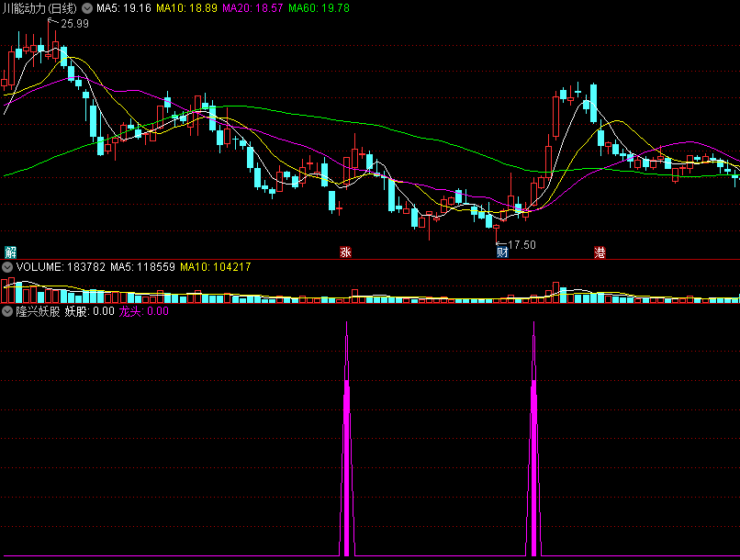Click the 解 marker icon
Viewport: 740px width, 560px height.
(10, 252)
